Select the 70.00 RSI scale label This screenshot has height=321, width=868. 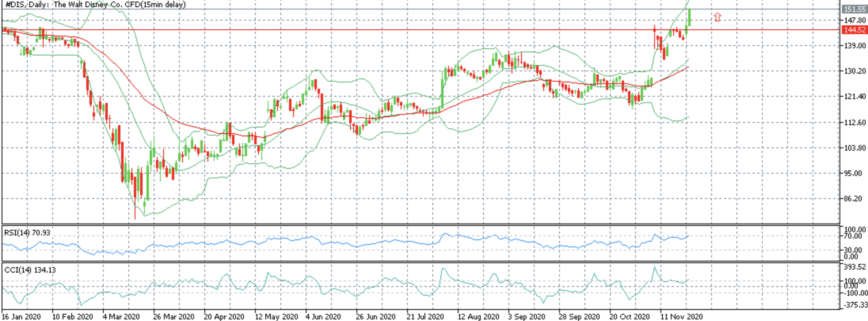(853, 236)
